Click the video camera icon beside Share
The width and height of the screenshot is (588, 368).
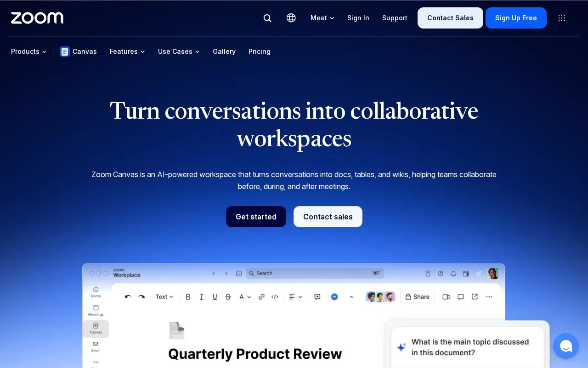click(x=447, y=297)
